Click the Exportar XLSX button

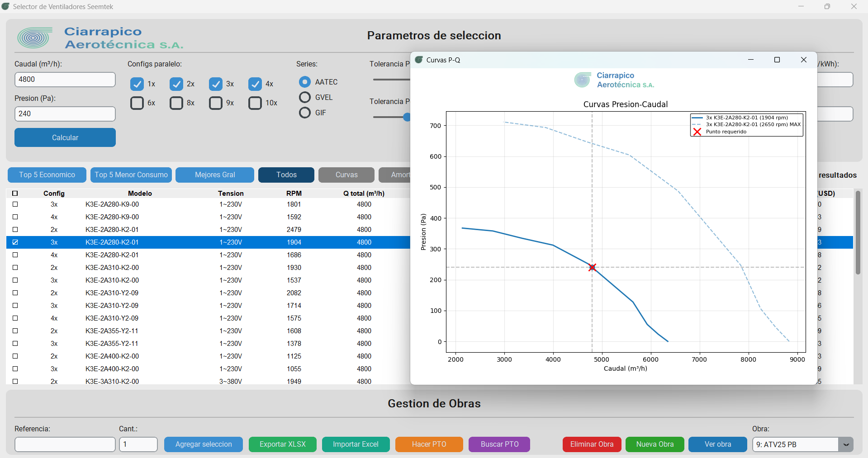pos(283,444)
